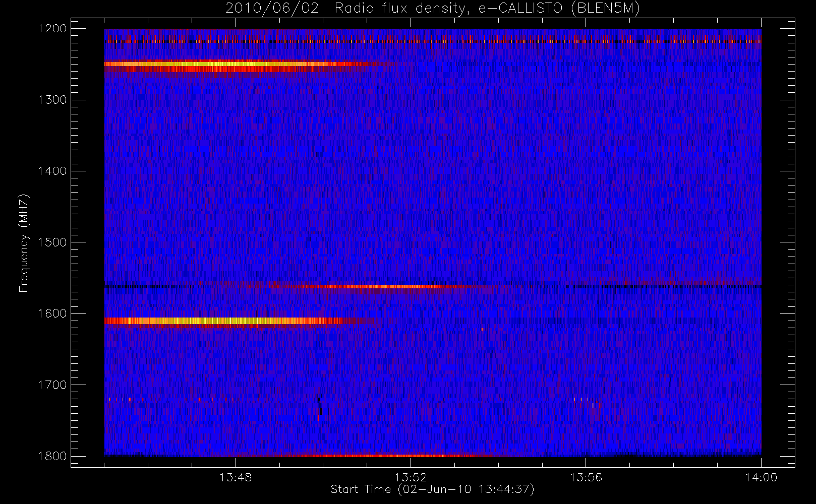This screenshot has height=504, width=816.
Task: Click the 1300 frequency tick label
Action: pyautogui.click(x=53, y=100)
